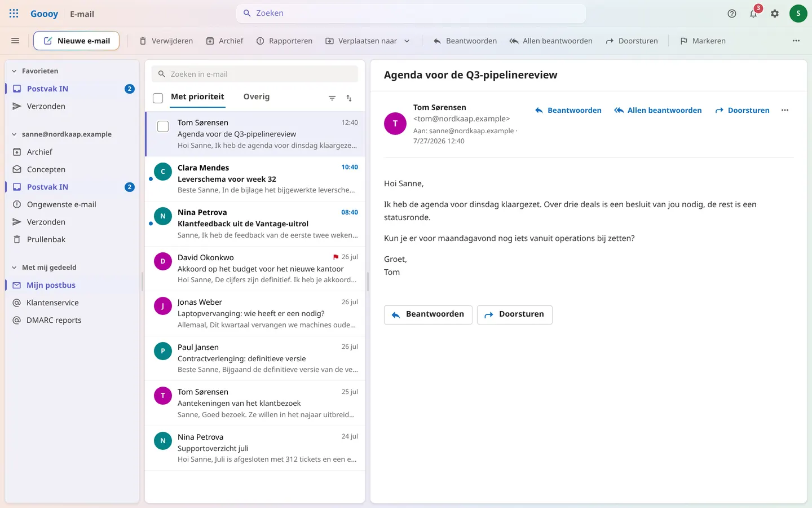Image resolution: width=812 pixels, height=508 pixels.
Task: Collapse the sanne@nordkaap.example account section
Action: [x=14, y=134]
